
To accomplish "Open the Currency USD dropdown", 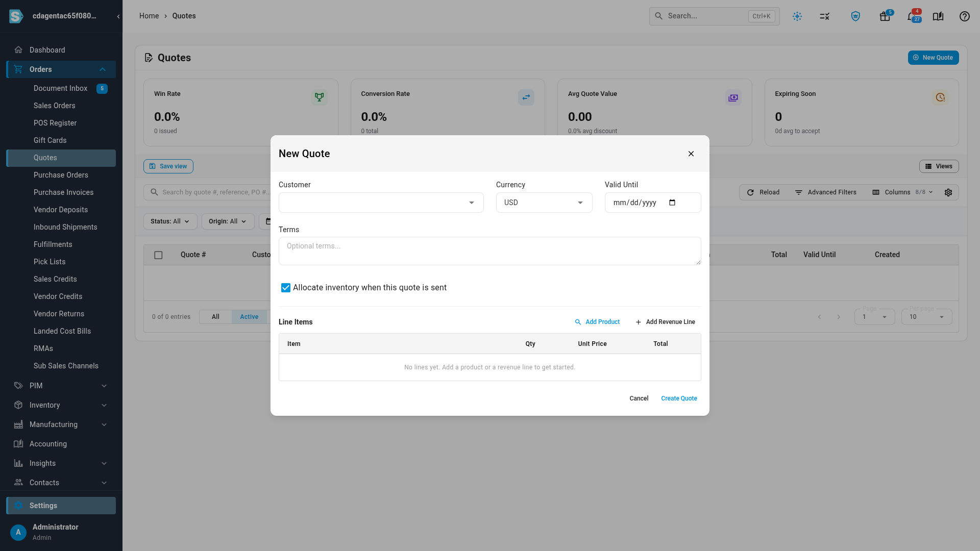I will coord(544,203).
